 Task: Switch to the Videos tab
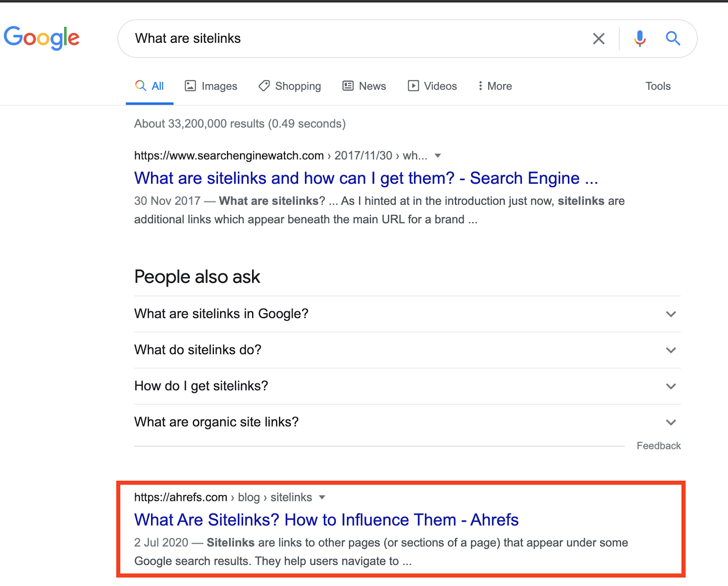click(x=432, y=86)
